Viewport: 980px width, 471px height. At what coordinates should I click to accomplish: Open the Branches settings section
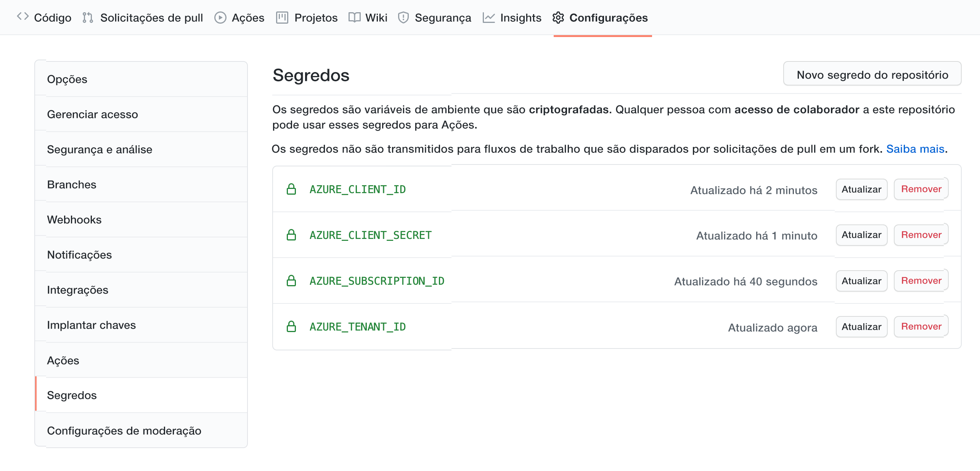(x=71, y=184)
